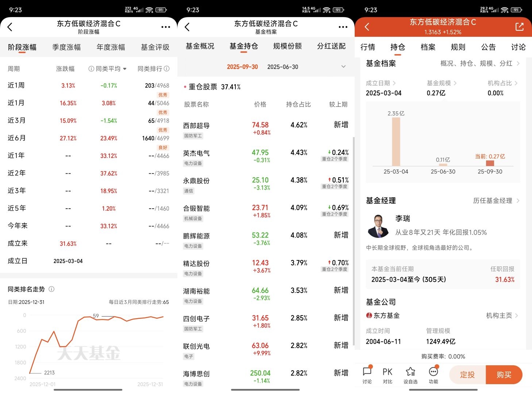Open three-dot menu on 阶段涨幅 screen
This screenshot has height=394, width=532.
point(166,27)
